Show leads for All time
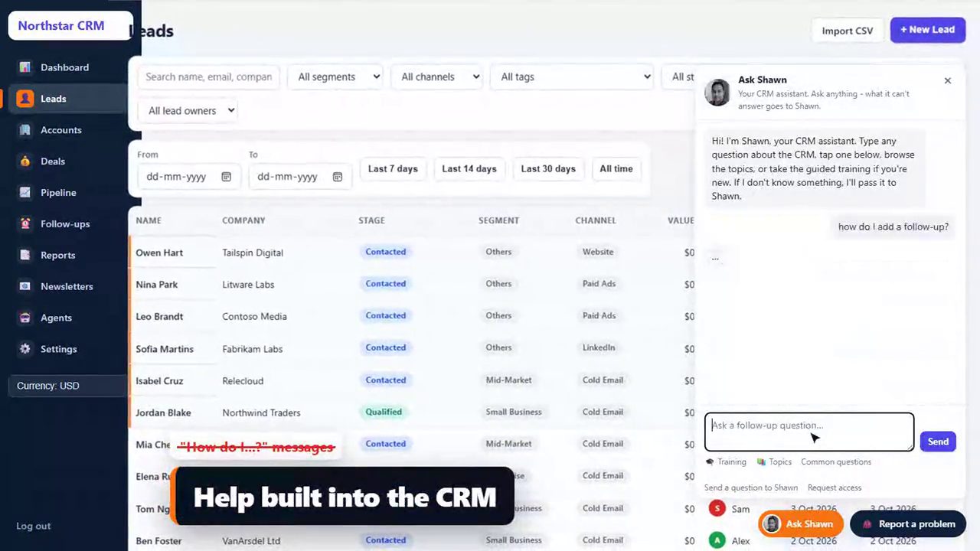Screen dimensions: 980x551 616,169
